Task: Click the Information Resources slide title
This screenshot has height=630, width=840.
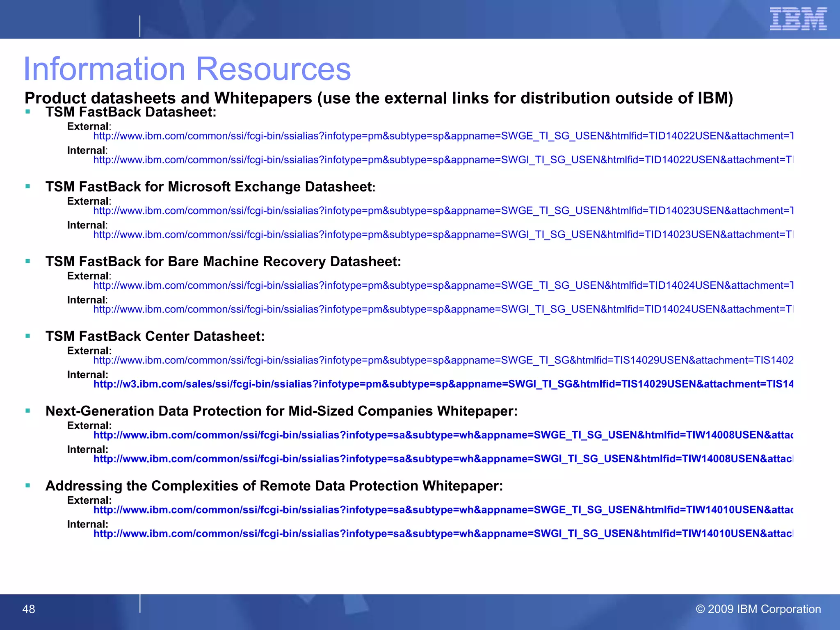Action: pyautogui.click(x=187, y=69)
